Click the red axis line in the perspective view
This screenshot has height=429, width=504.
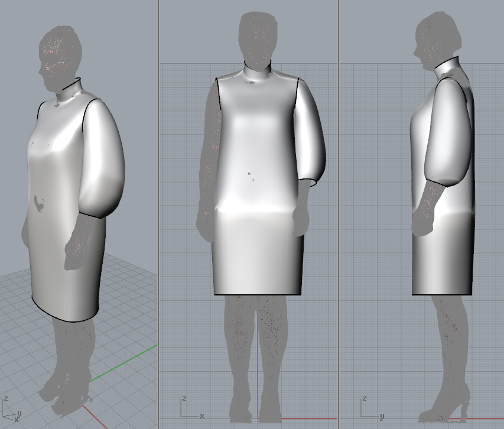tap(94, 416)
